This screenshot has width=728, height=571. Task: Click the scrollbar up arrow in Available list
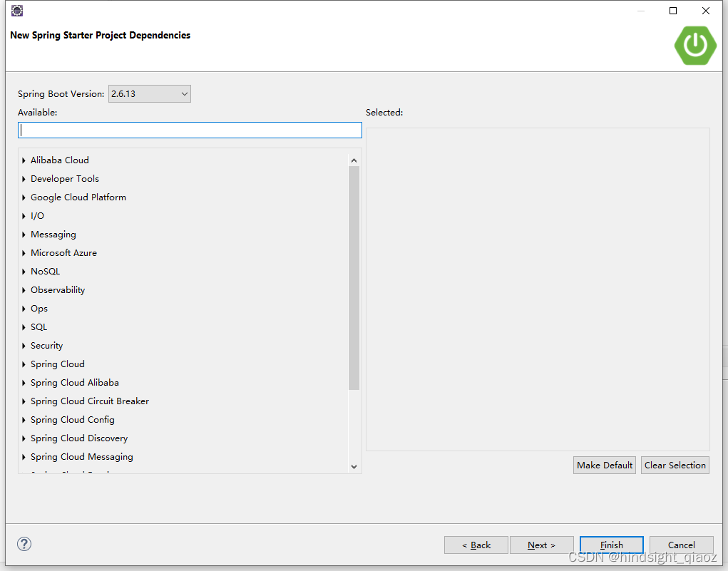[x=354, y=160]
